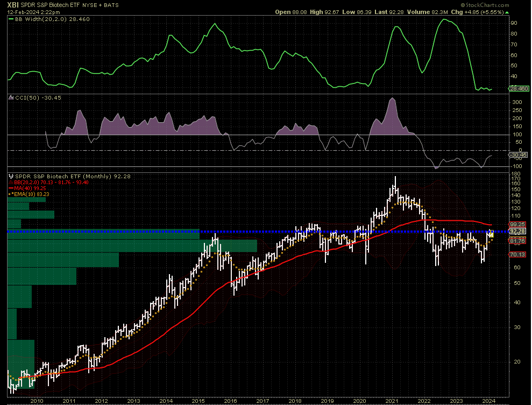Click the 2011 year label
Screen dimensions: 532x405
(69, 401)
